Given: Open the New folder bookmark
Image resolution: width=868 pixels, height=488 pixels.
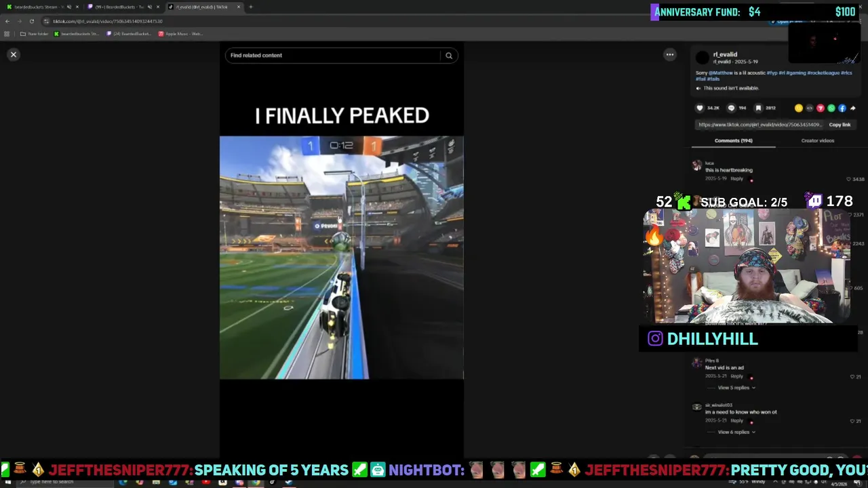Looking at the screenshot, I should pyautogui.click(x=34, y=34).
